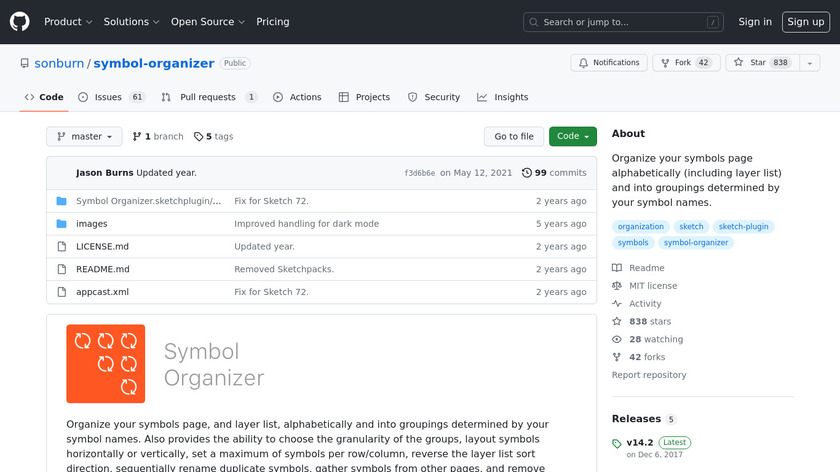Fork the repository
Screen dimensions: 840x472
coord(685,63)
